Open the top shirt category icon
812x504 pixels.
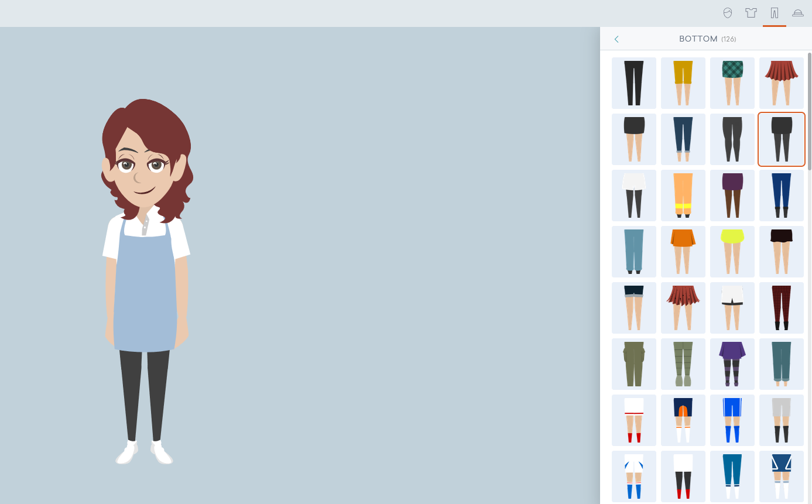tap(751, 13)
